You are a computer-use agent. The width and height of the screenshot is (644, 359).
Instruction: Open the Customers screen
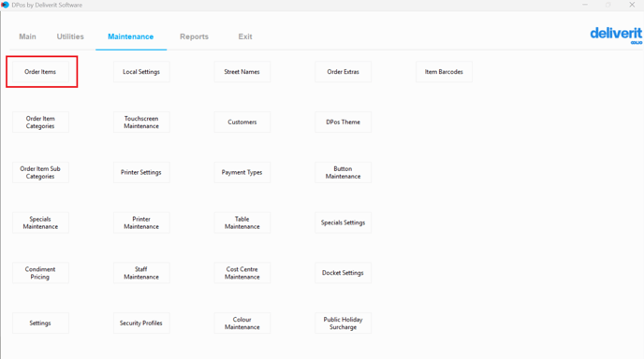(241, 122)
